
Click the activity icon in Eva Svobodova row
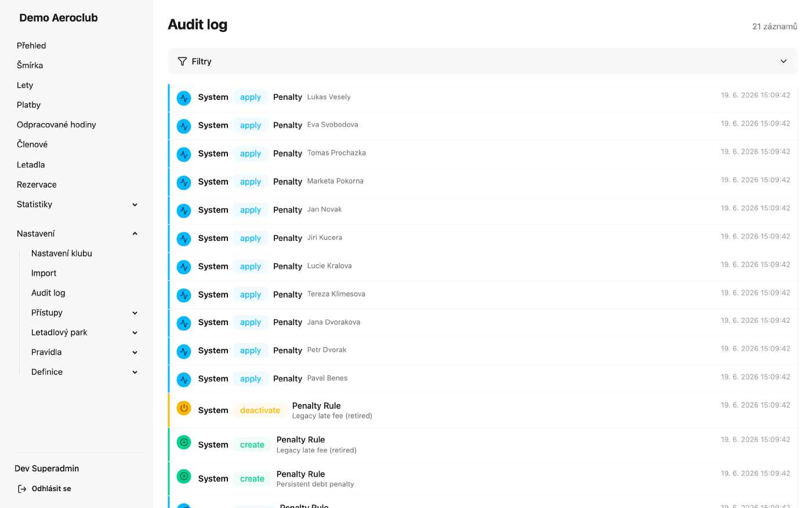[184, 125]
